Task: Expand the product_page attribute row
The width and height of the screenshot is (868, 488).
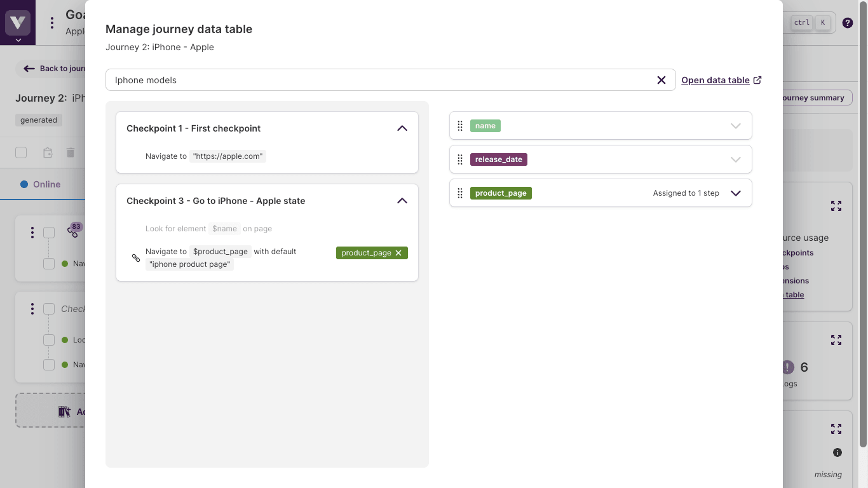Action: click(735, 193)
